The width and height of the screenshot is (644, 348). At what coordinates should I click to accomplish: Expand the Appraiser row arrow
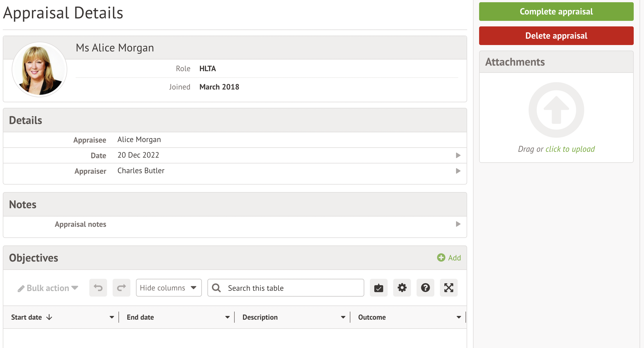coord(458,171)
